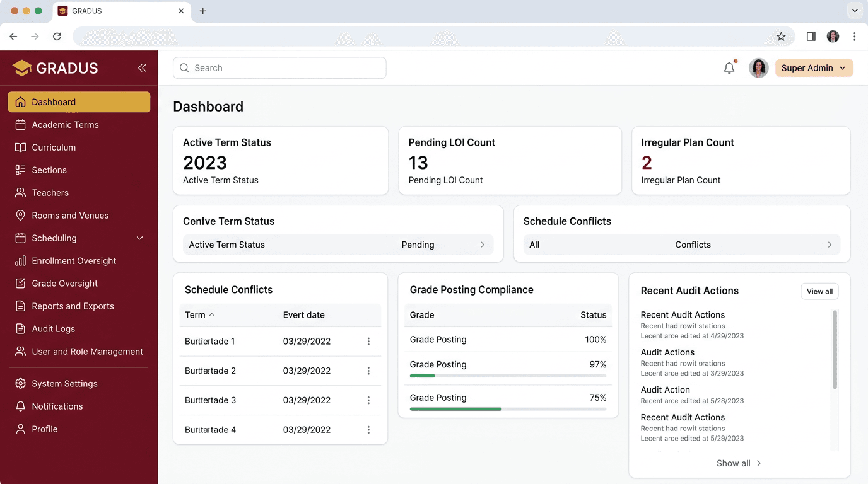Click Show all below audit actions
Viewport: 868px width, 484px height.
[738, 463]
